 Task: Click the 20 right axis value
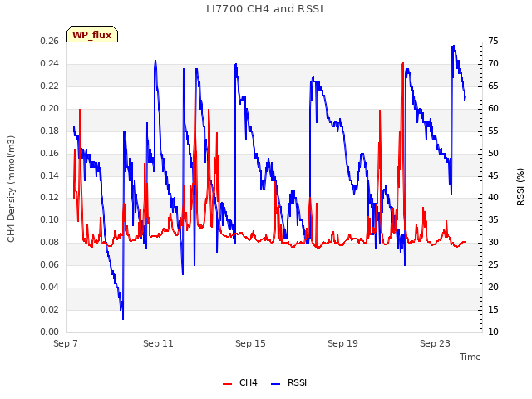(x=493, y=288)
